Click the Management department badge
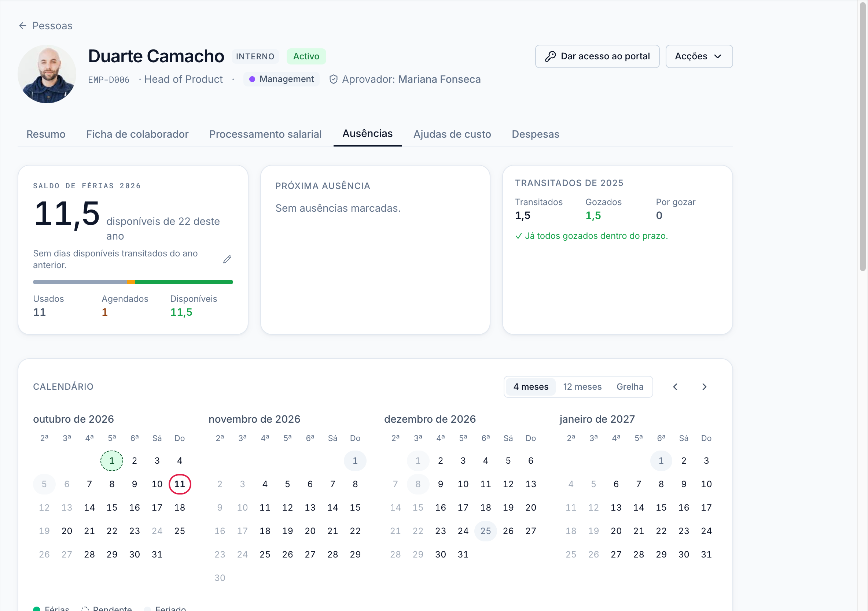The image size is (868, 611). pyautogui.click(x=282, y=79)
